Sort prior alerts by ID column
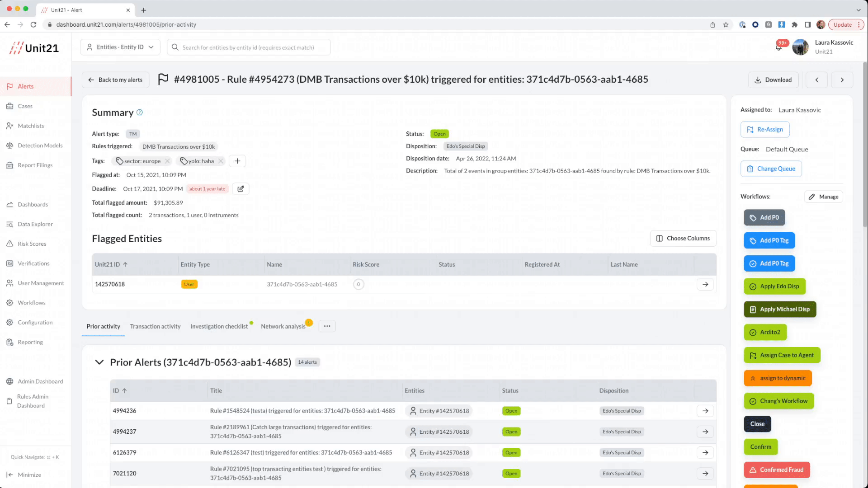 coord(124,391)
